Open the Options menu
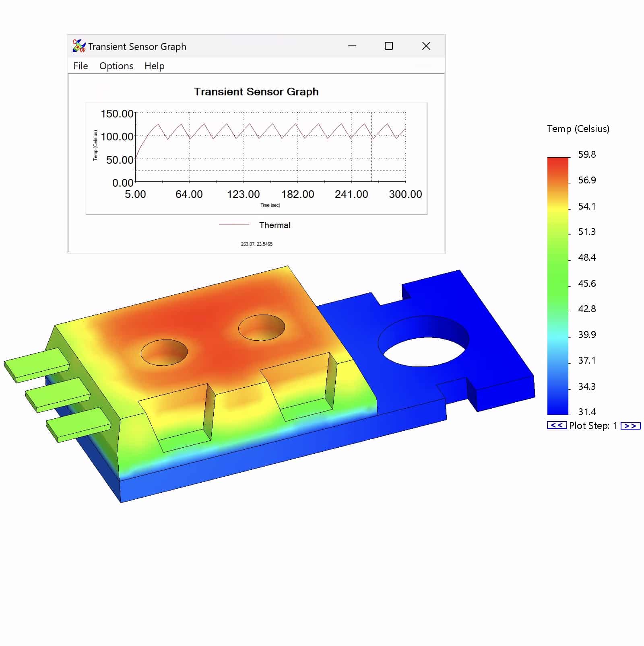644x646 pixels. click(116, 66)
